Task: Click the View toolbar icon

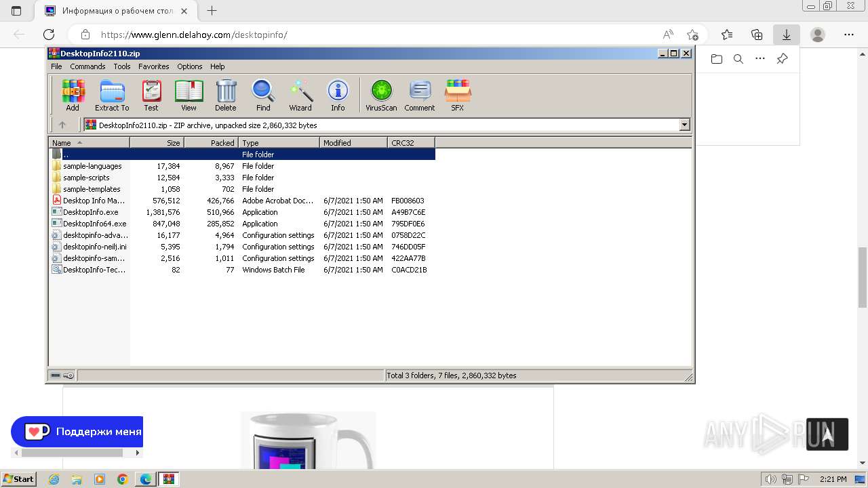Action: tap(189, 95)
